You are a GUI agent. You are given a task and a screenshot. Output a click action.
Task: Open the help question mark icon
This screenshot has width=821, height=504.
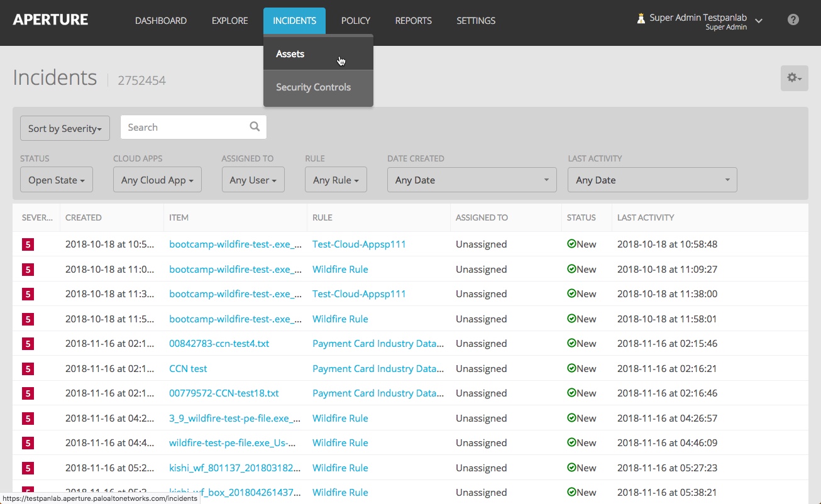point(793,19)
